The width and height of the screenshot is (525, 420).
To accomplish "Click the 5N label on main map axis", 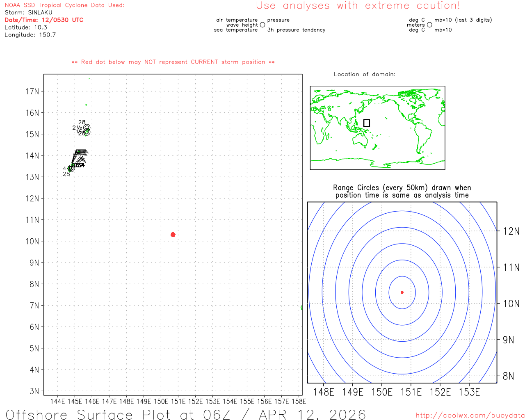I will [34, 348].
